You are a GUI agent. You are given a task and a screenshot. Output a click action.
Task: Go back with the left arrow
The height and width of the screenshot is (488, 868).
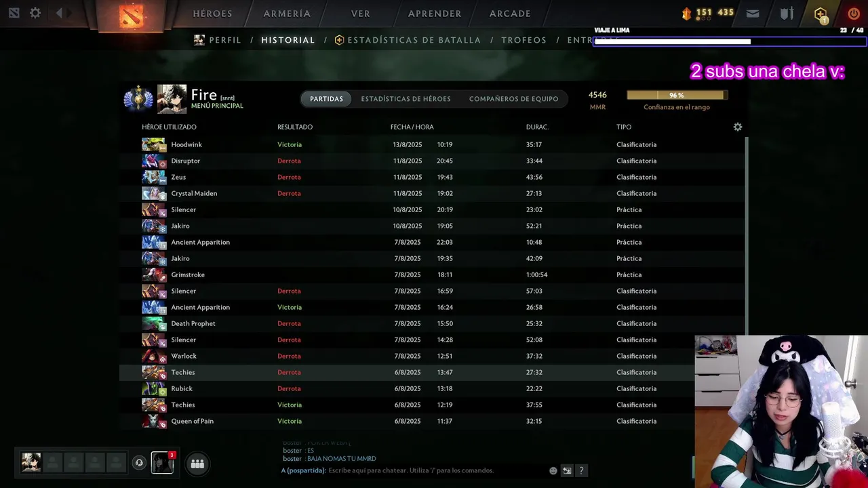pos(60,13)
